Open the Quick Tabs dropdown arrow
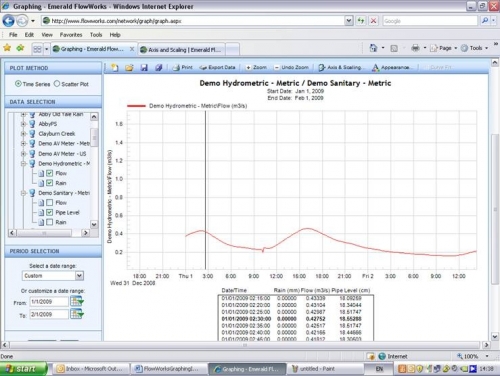This screenshot has width=500, height=376. (x=47, y=49)
